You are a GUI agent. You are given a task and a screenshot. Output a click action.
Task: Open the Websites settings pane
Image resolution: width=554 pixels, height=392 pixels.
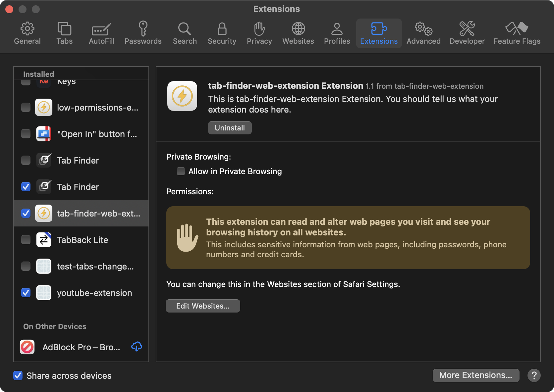(x=298, y=33)
